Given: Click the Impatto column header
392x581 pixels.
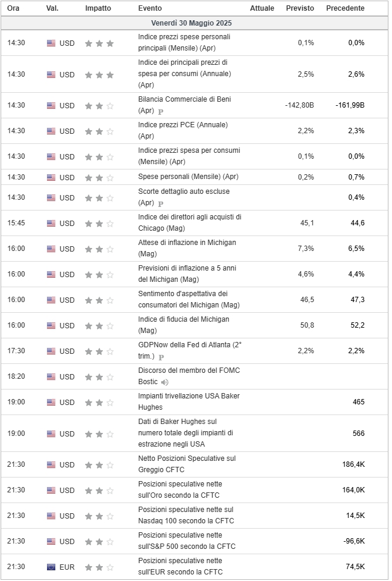Looking at the screenshot, I should point(98,8).
